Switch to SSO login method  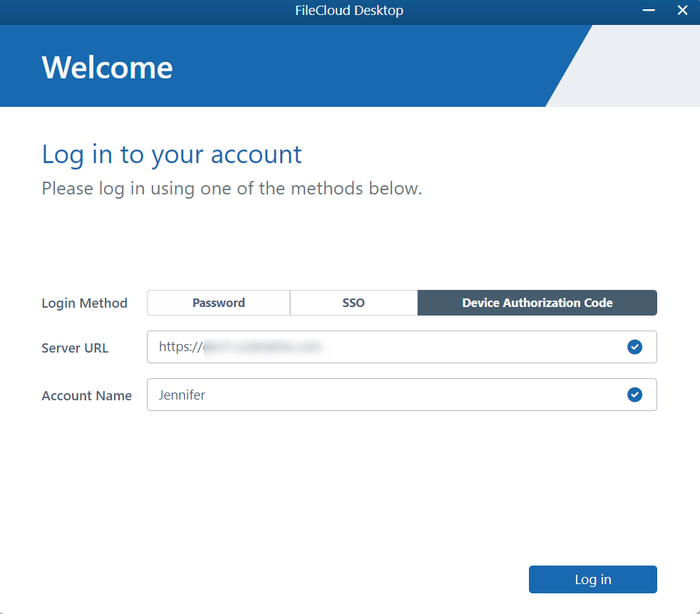354,303
